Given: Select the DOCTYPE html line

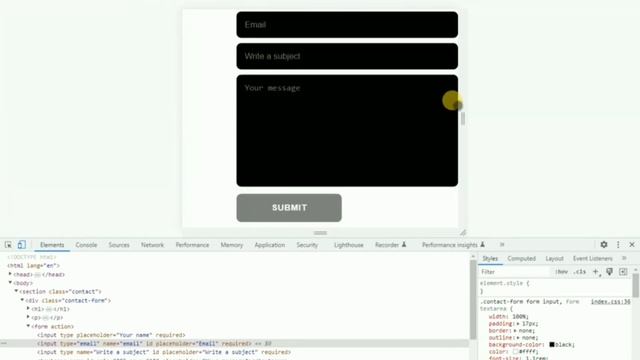Looking at the screenshot, I should tap(31, 257).
